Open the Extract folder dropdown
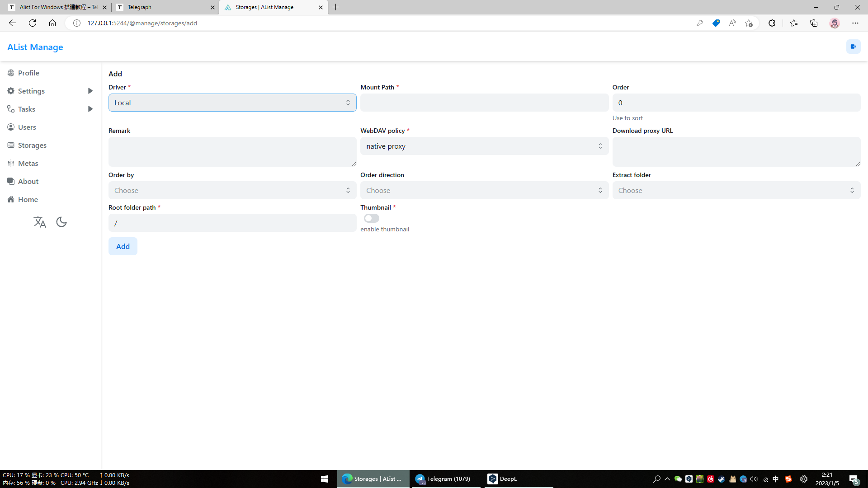Screen dimensions: 868x488 pos(736,190)
